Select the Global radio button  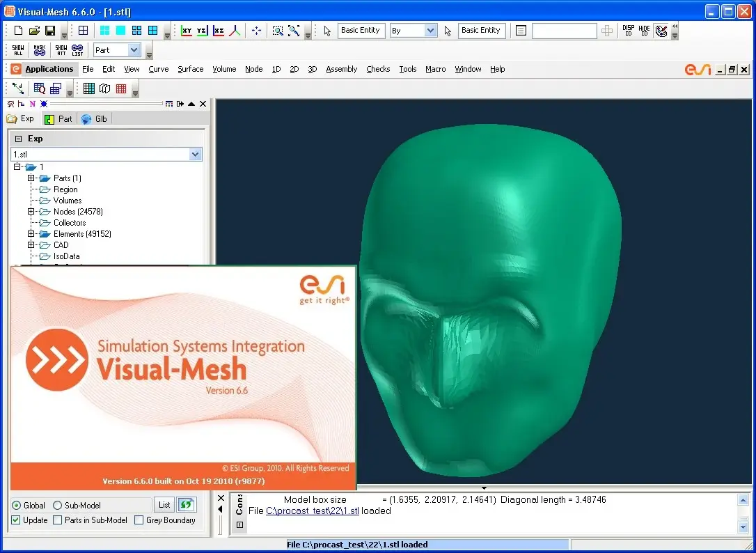pyautogui.click(x=17, y=505)
